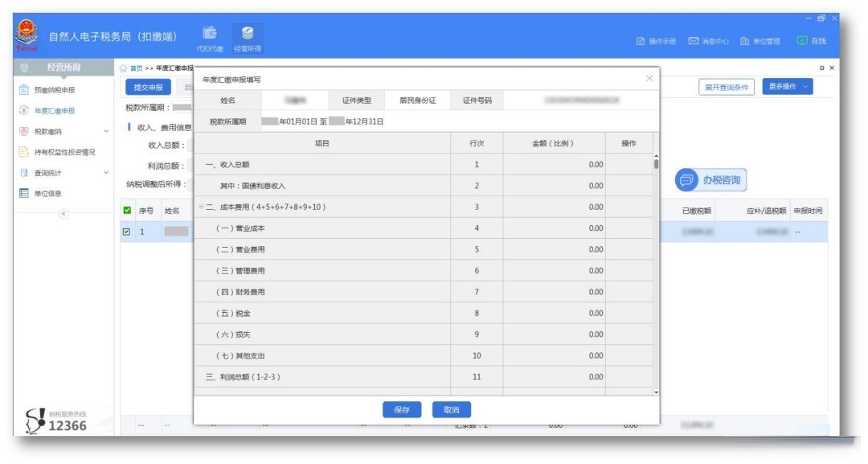The image size is (868, 464).
Task: Click the amount field for 国债利息收入
Action: tap(554, 186)
